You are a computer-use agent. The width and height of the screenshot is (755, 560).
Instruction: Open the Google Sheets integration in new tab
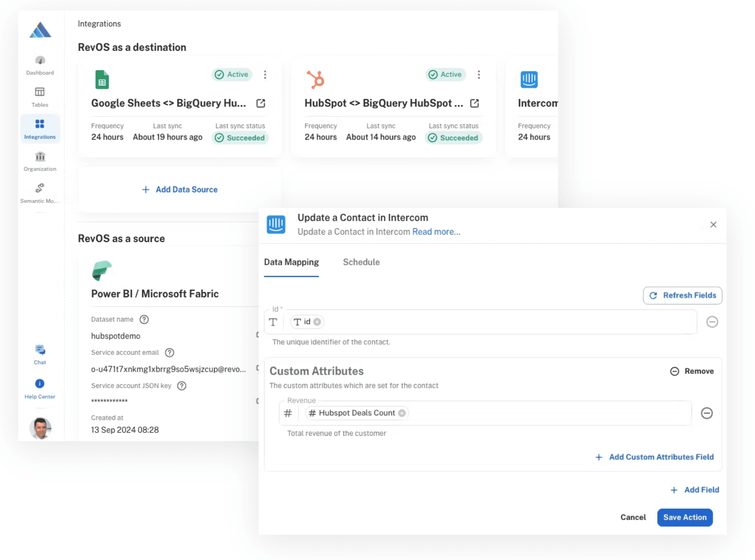(261, 103)
